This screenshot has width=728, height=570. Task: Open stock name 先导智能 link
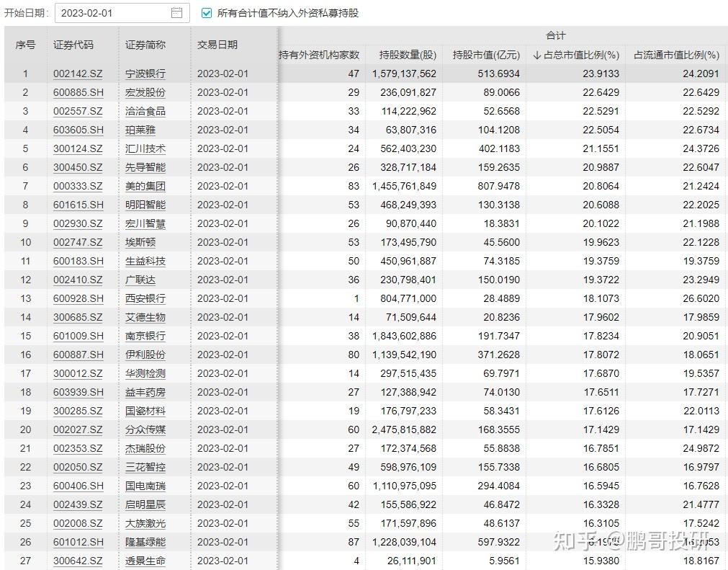tap(145, 167)
